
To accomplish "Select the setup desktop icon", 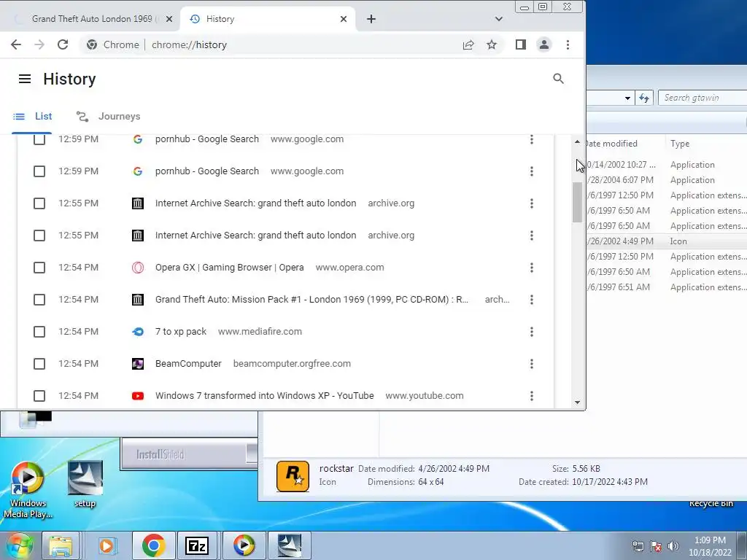I will tap(85, 484).
